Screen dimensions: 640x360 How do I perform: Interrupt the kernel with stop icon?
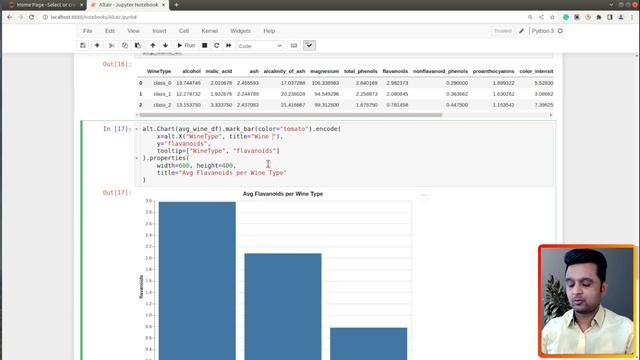(x=204, y=46)
